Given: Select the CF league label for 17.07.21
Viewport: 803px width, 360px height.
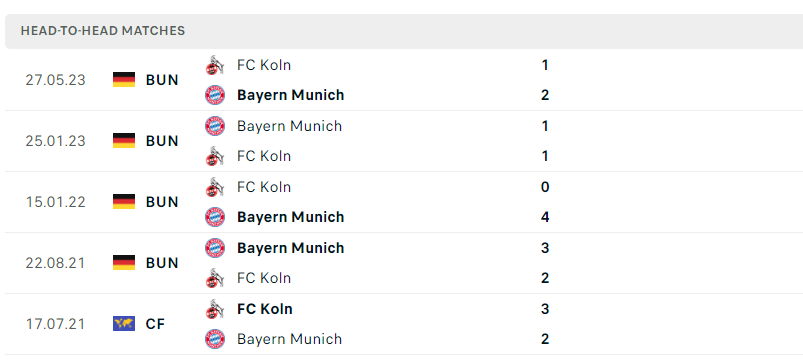Looking at the screenshot, I should 155,324.
